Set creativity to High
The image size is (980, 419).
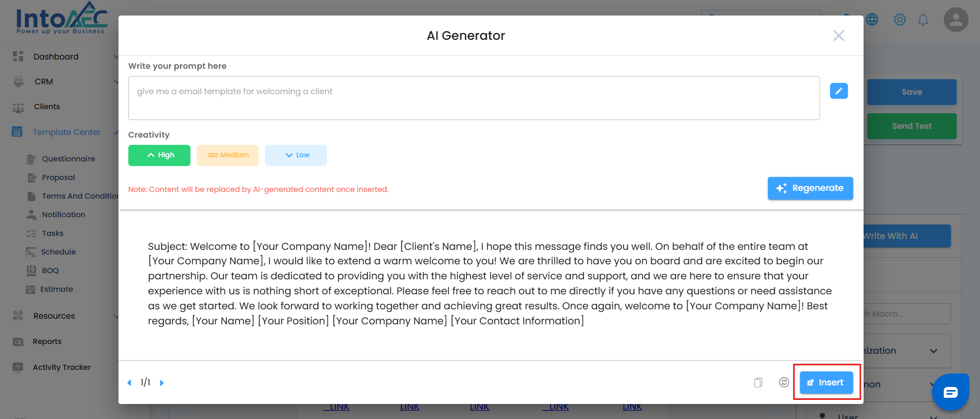(x=159, y=155)
